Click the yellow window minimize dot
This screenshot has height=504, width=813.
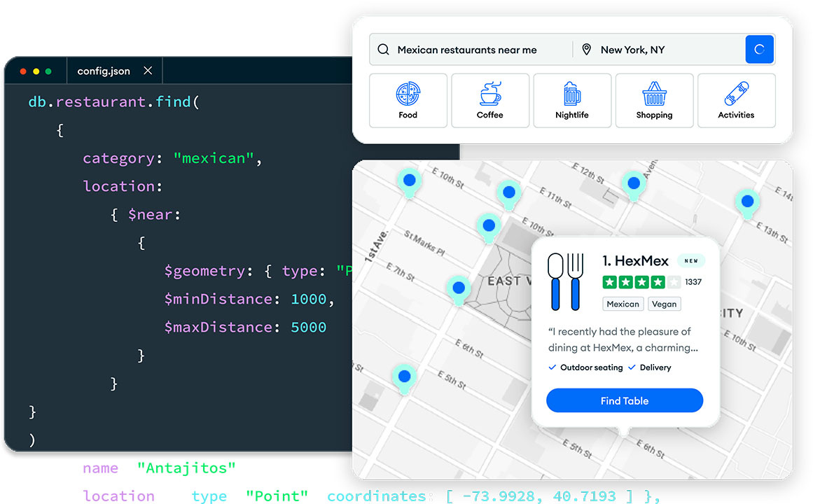pyautogui.click(x=36, y=71)
